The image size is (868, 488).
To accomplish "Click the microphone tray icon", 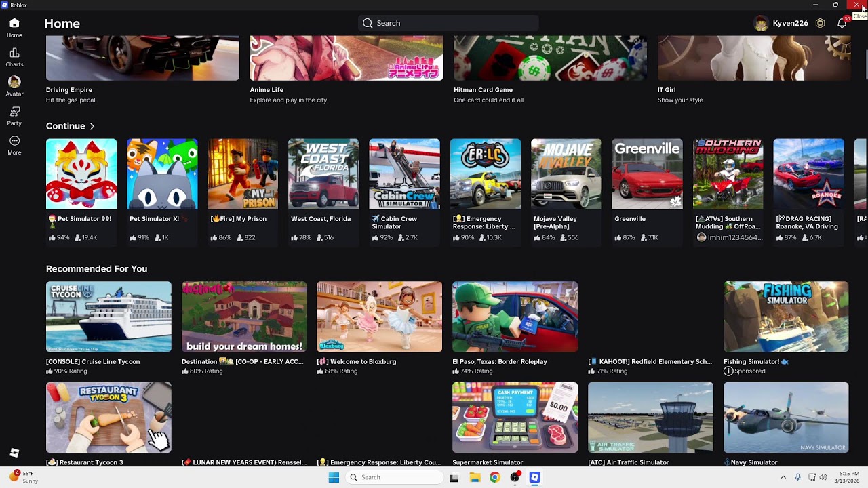I will coord(797,477).
